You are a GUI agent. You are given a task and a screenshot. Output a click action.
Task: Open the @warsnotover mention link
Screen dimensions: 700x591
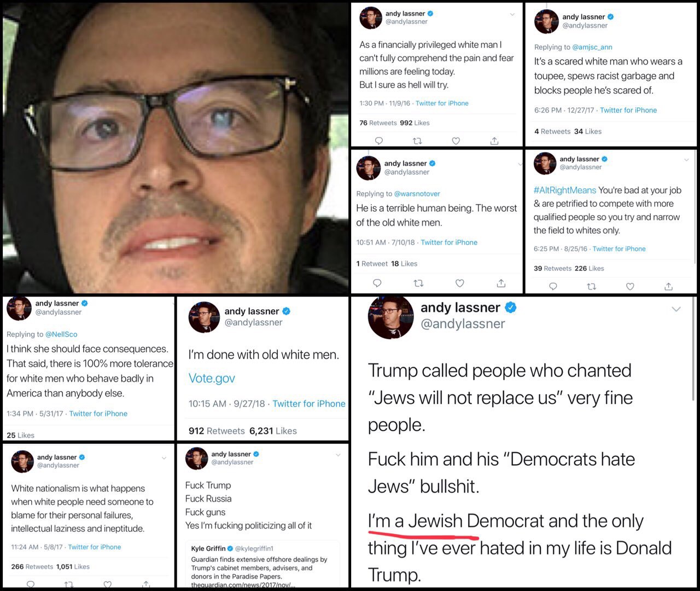(x=417, y=194)
